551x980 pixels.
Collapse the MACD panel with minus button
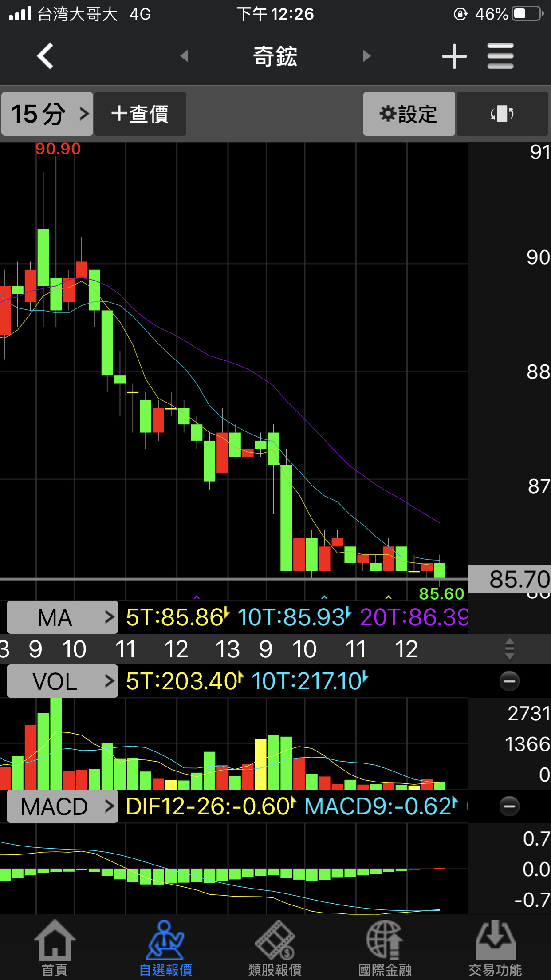coord(509,806)
